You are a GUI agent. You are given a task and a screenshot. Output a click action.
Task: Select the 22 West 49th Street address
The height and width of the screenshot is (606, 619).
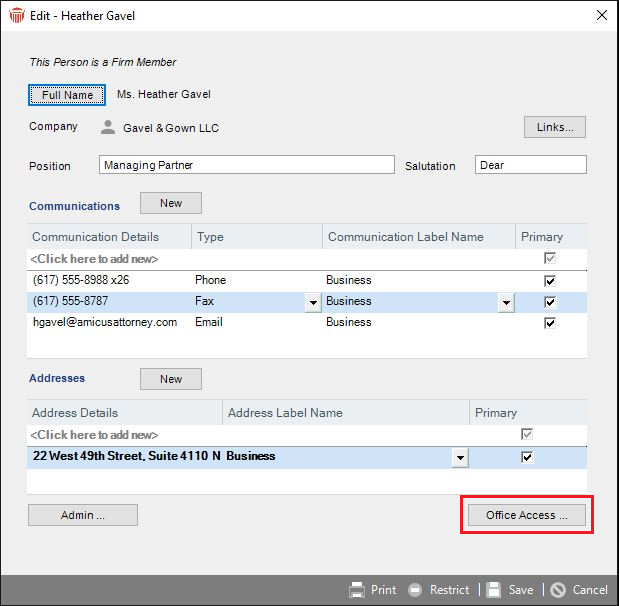127,456
